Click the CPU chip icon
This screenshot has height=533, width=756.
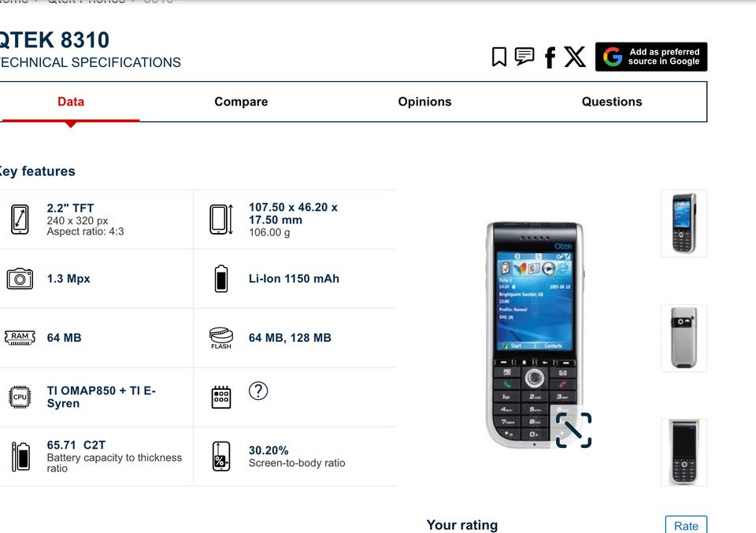point(20,397)
